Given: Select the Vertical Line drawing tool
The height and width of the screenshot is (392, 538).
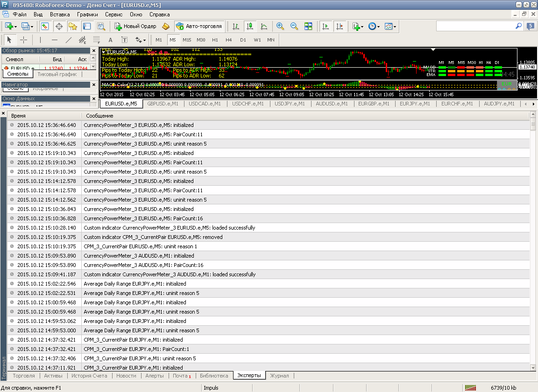Looking at the screenshot, I should (40, 40).
